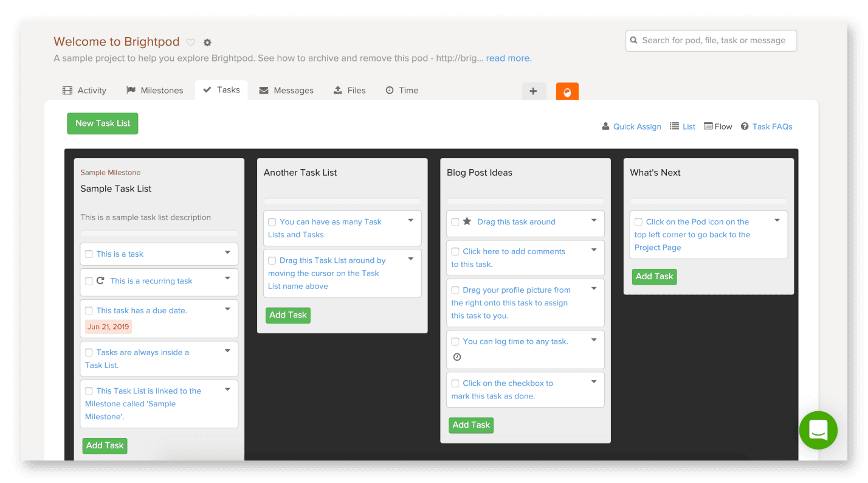The width and height of the screenshot is (868, 483).
Task: Open task 'Drag your profile picture from the right'
Action: (511, 303)
